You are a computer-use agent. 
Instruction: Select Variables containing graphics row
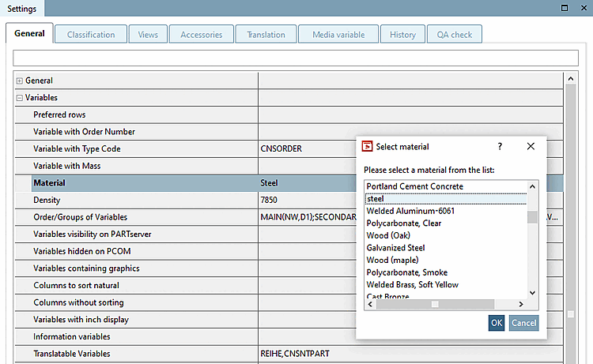pos(137,268)
